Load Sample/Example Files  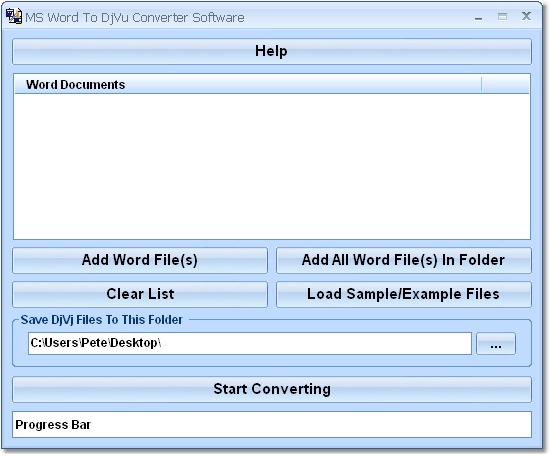[404, 294]
